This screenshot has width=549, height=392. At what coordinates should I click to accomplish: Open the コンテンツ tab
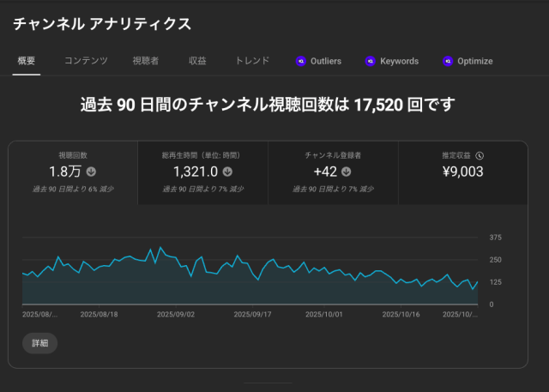(86, 61)
